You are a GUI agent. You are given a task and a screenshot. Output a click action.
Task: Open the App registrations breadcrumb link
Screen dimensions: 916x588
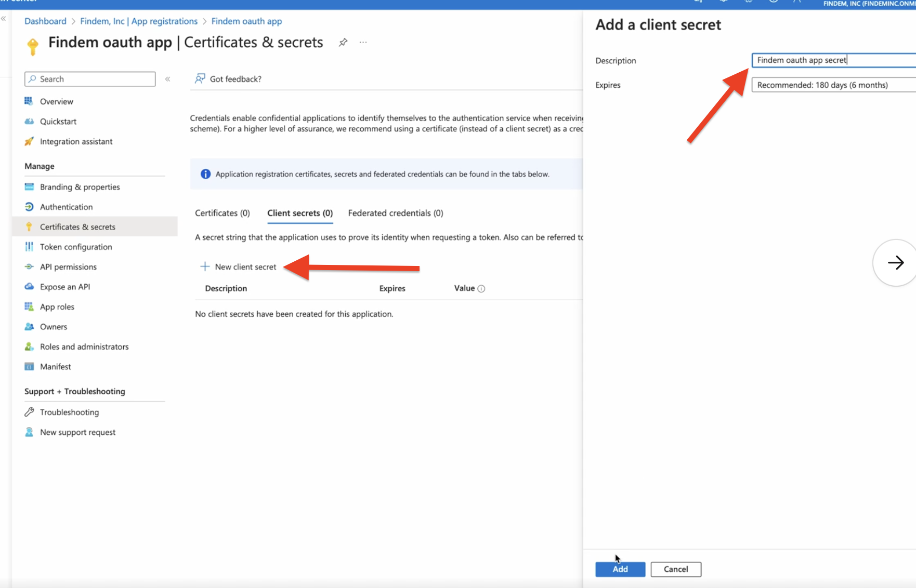[x=139, y=21]
